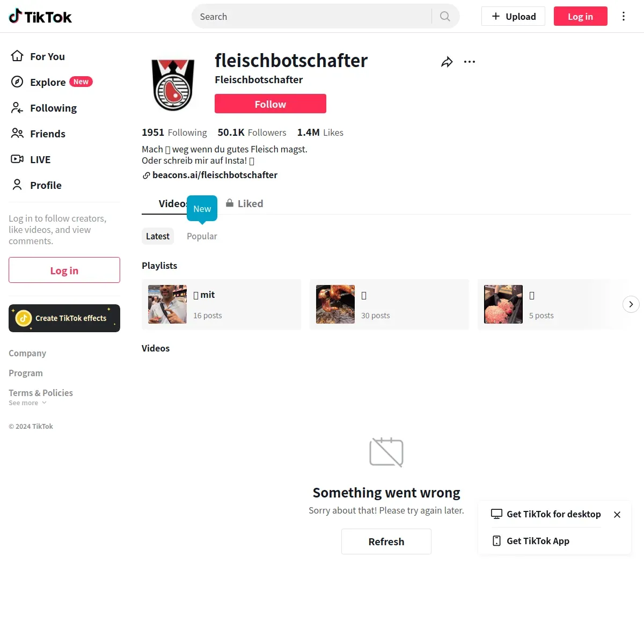This screenshot has height=644, width=644.
Task: Click the TikTok logo in the header
Action: coord(40,17)
